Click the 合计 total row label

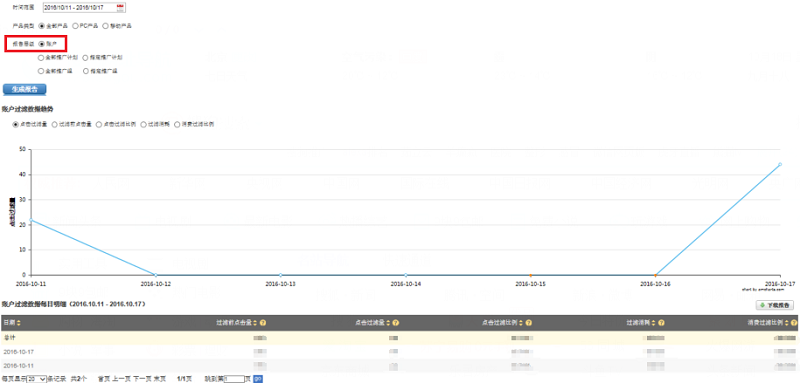9,338
